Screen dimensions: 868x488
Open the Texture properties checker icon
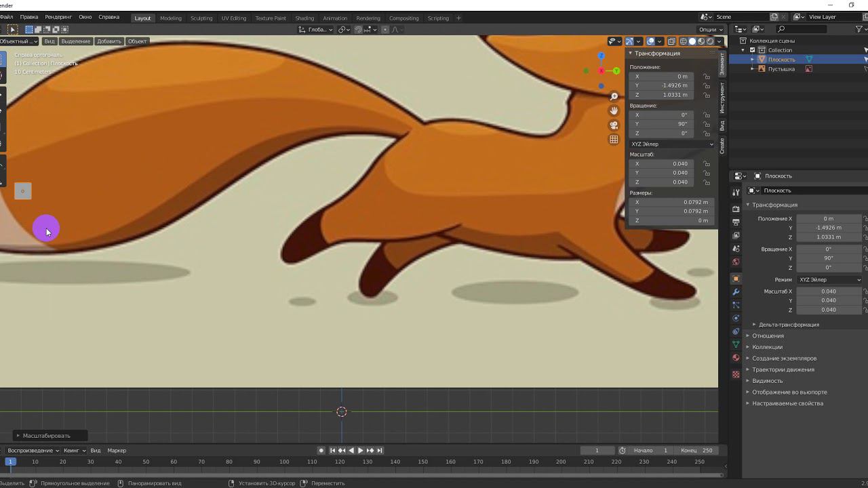(736, 374)
